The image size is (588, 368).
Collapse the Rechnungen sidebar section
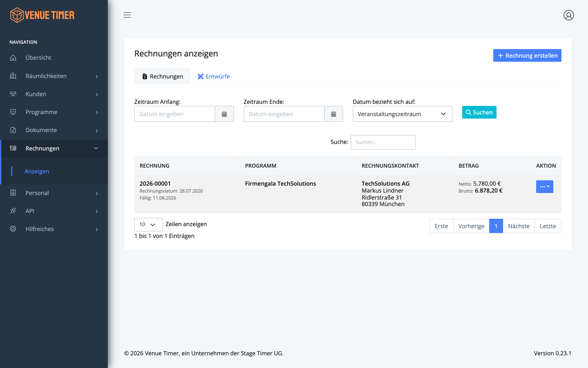click(54, 148)
